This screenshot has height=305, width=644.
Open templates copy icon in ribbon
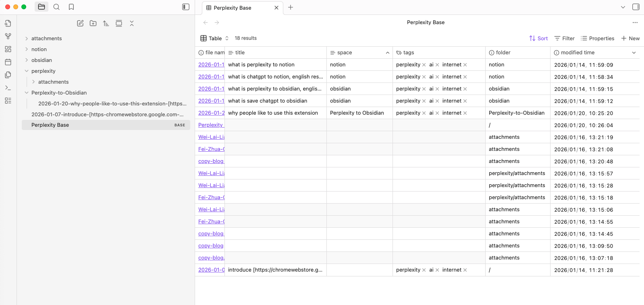(x=8, y=75)
